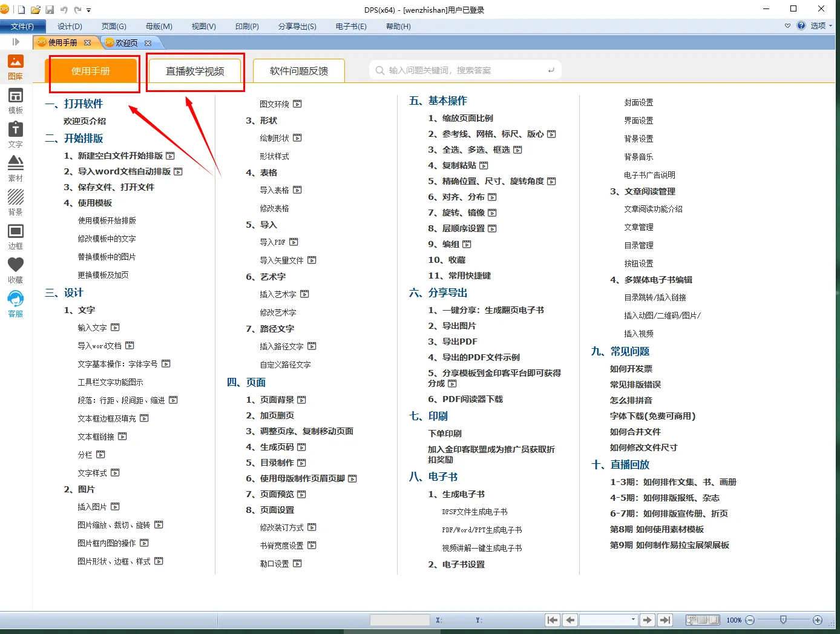Play video icon next to 导入PDF
This screenshot has height=634, width=840.
click(294, 242)
